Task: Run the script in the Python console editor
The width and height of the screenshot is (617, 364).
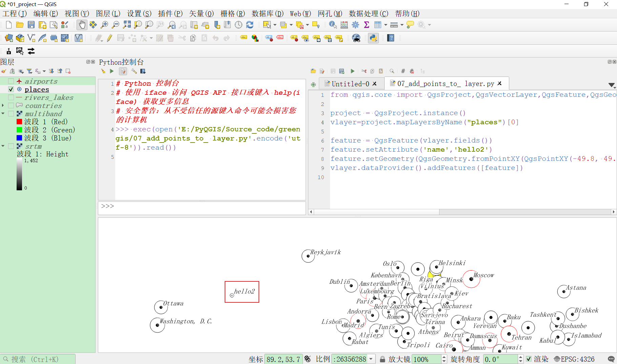Action: click(x=352, y=71)
